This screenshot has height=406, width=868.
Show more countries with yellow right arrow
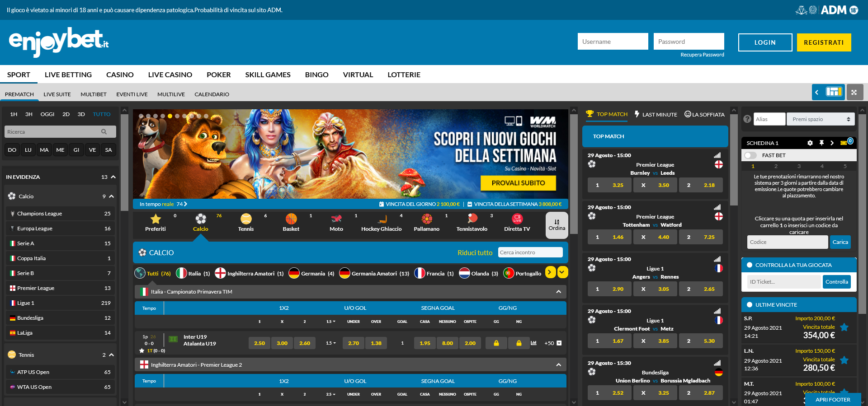pos(550,272)
